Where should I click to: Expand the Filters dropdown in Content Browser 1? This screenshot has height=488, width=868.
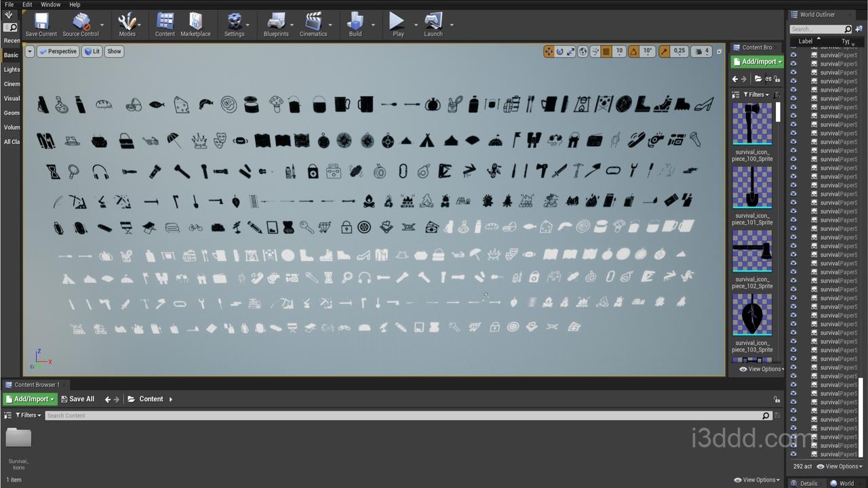(x=28, y=415)
